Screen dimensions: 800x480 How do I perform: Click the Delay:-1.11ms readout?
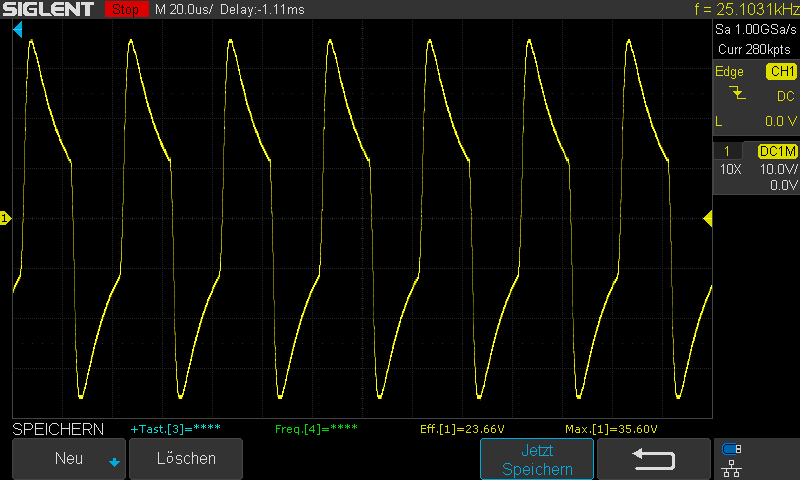click(262, 10)
